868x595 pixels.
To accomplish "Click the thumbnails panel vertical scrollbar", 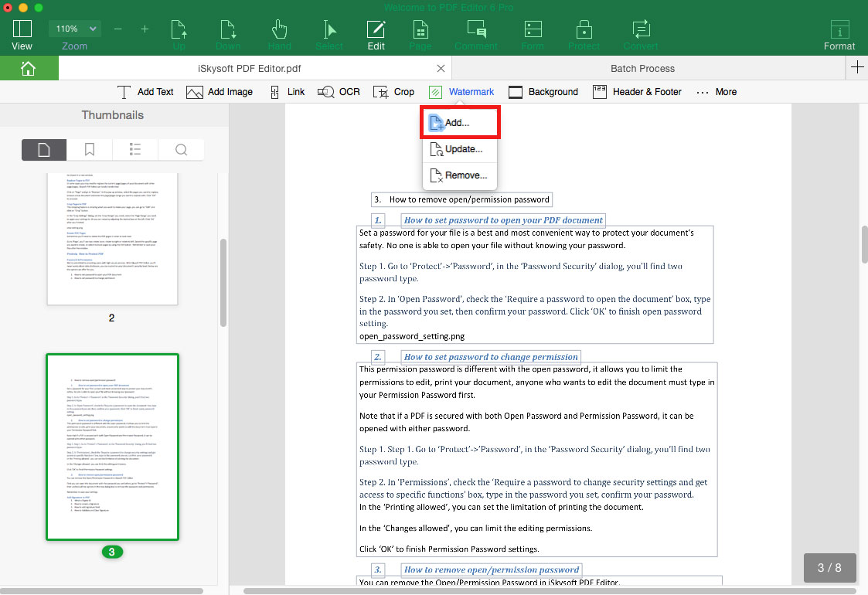I will 223,282.
